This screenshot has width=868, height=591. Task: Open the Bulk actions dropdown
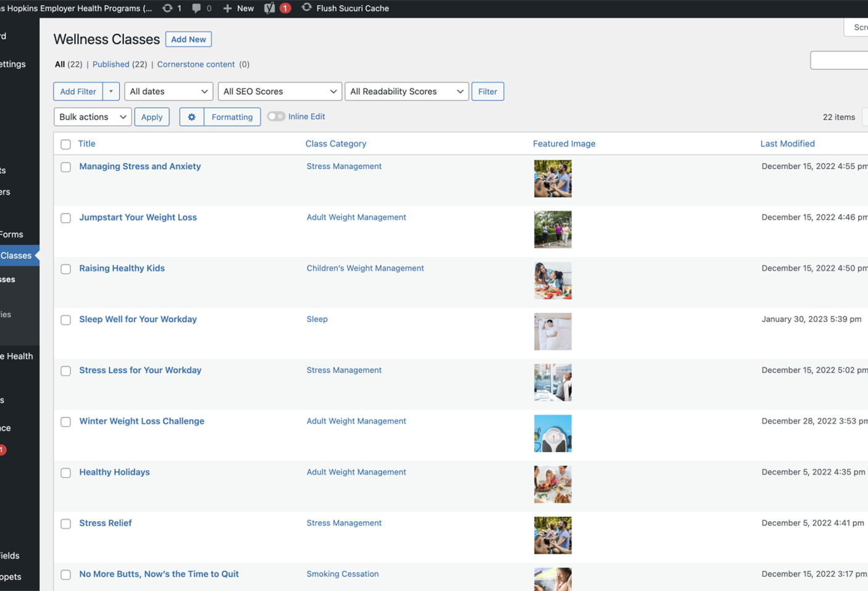93,117
